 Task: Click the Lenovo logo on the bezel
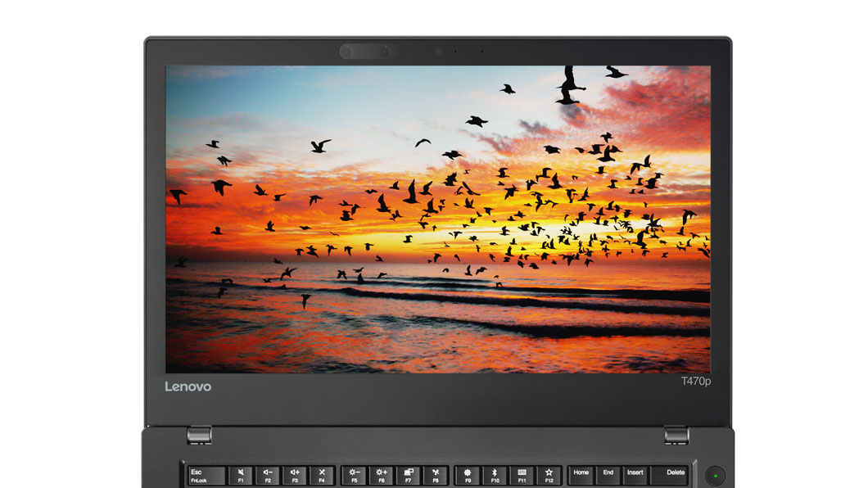point(188,386)
